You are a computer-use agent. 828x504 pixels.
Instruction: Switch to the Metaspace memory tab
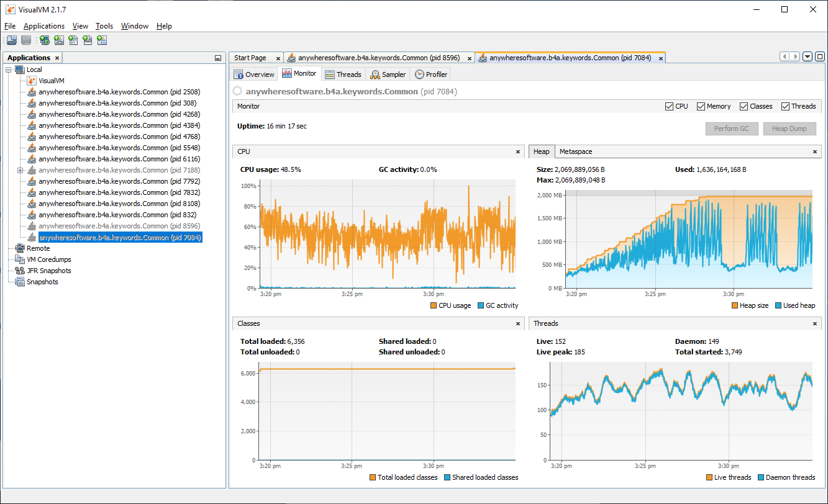coord(575,151)
